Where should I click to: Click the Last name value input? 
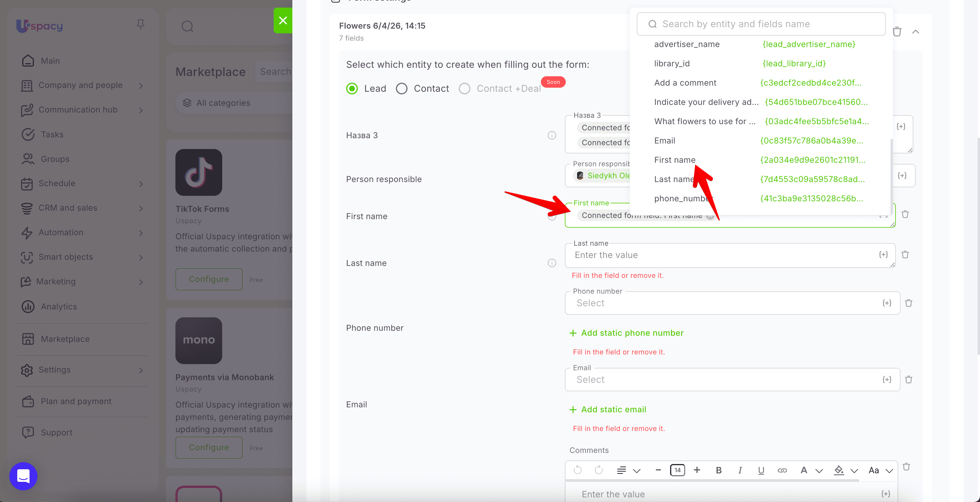coord(730,255)
